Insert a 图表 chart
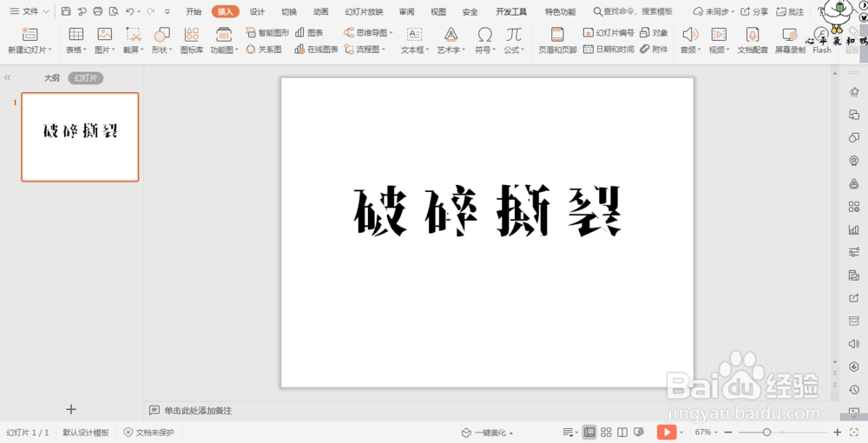This screenshot has width=868, height=443. [x=310, y=33]
